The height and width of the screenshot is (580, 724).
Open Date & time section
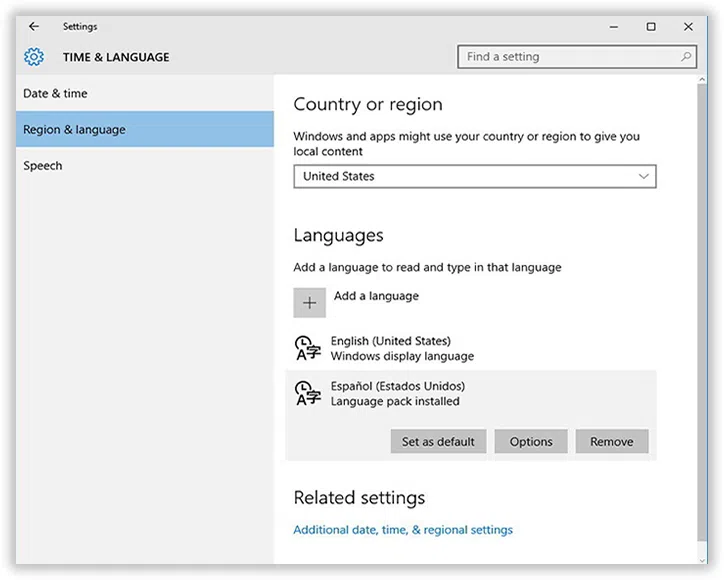(55, 94)
